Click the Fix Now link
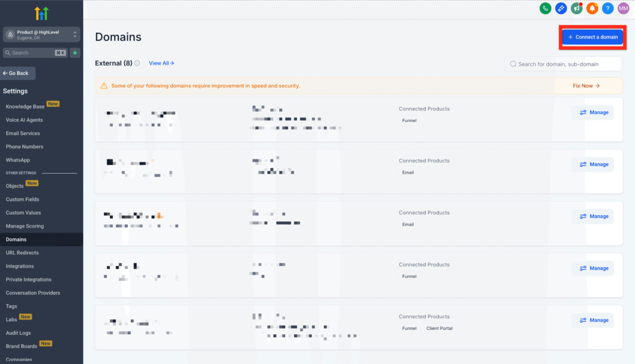The height and width of the screenshot is (364, 635). 586,86
